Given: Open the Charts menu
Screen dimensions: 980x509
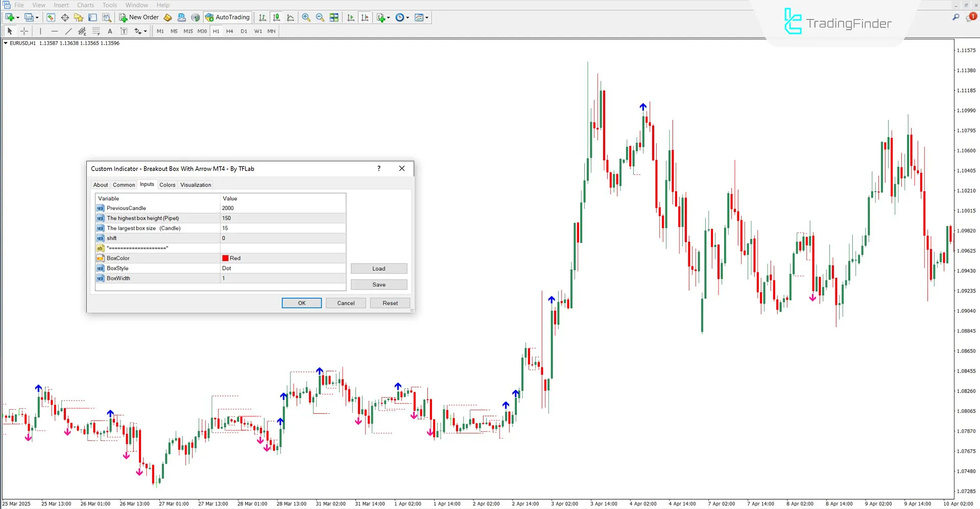Looking at the screenshot, I should [85, 5].
